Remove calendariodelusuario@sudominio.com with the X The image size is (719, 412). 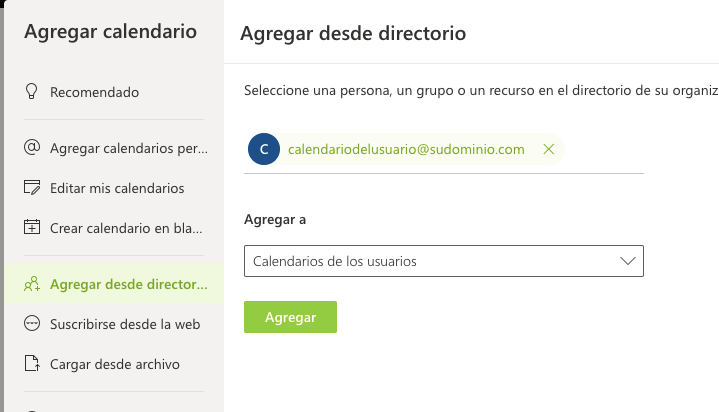click(x=548, y=149)
